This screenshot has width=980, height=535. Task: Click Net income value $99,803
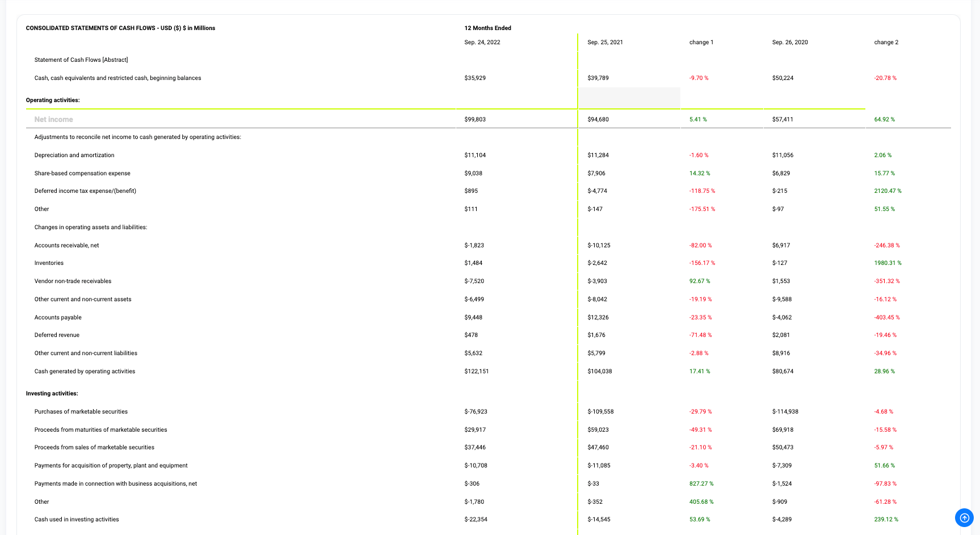point(475,119)
